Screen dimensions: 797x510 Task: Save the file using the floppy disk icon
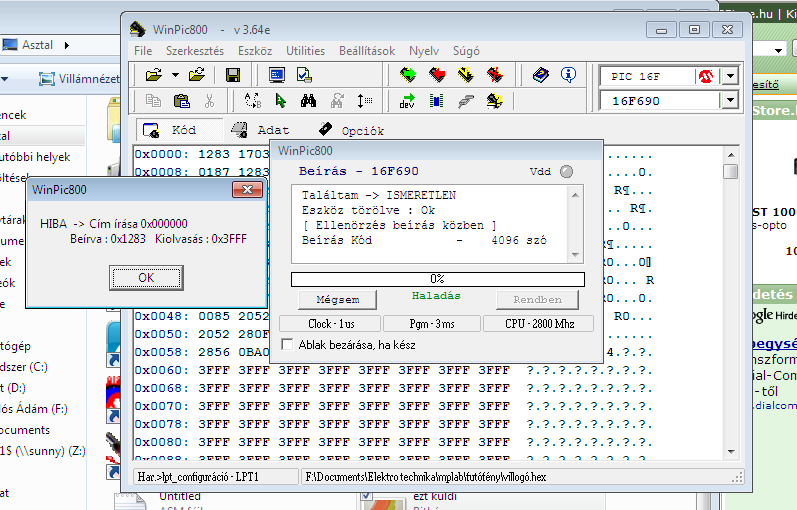pyautogui.click(x=233, y=75)
